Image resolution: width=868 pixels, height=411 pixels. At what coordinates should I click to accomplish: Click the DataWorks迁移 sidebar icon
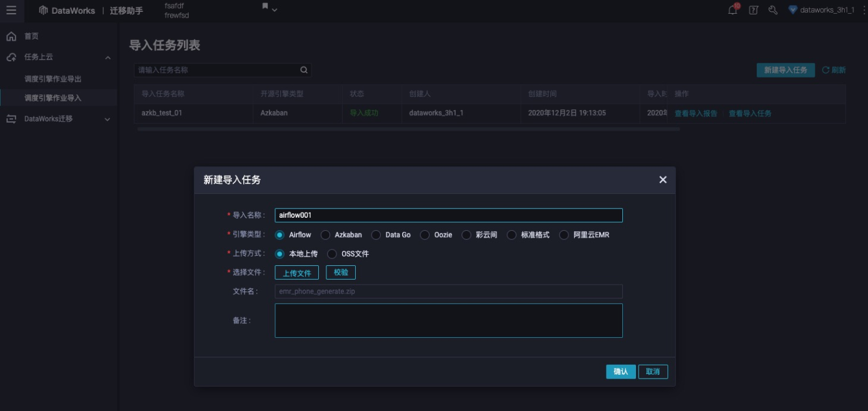(x=11, y=119)
